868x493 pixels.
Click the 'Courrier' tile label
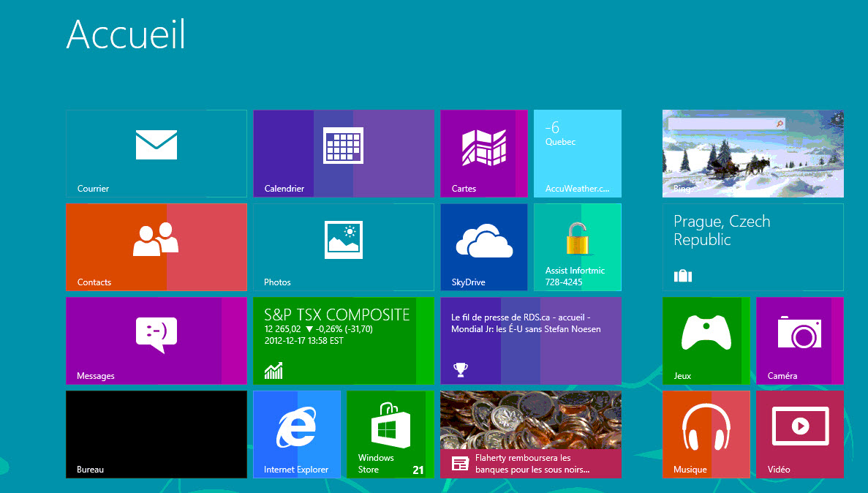pos(93,188)
